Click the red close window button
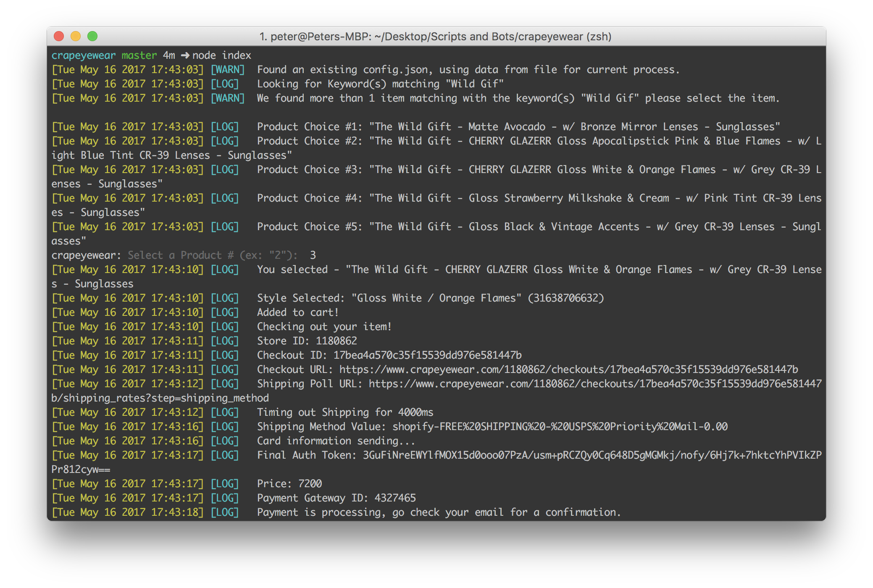Screen dimensions: 873x588 59,37
